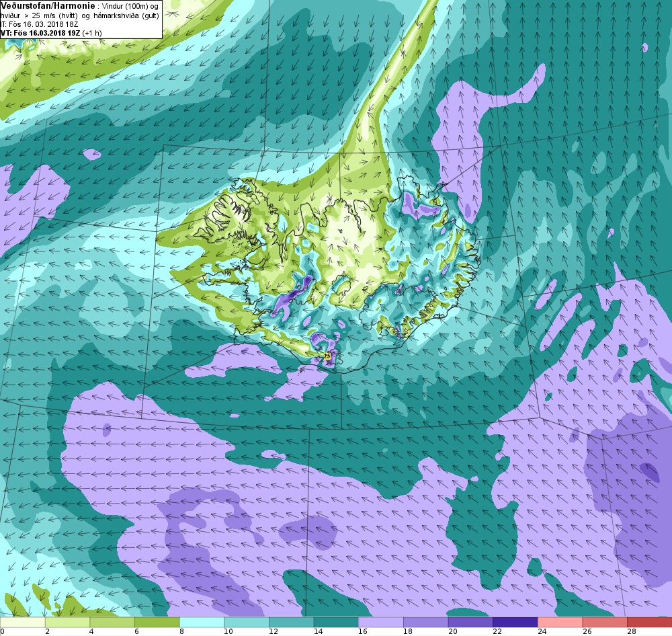Click the light pink 24–26 m/s legend swatch
Image resolution: width=672 pixels, height=636 pixels.
560,622
